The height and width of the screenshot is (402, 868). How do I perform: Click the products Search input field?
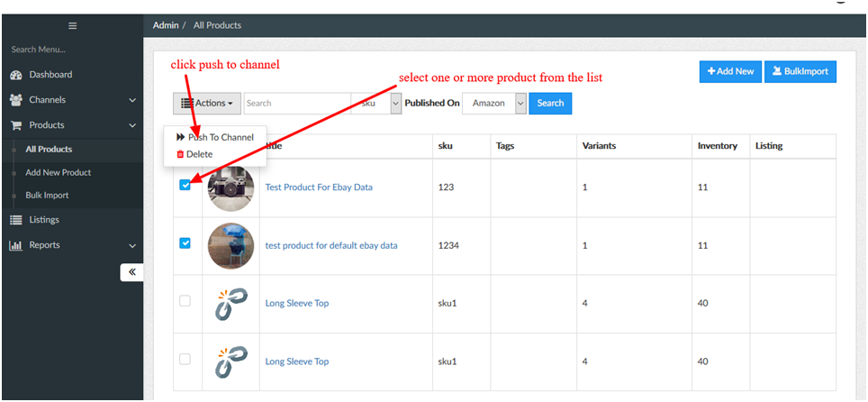[x=297, y=103]
